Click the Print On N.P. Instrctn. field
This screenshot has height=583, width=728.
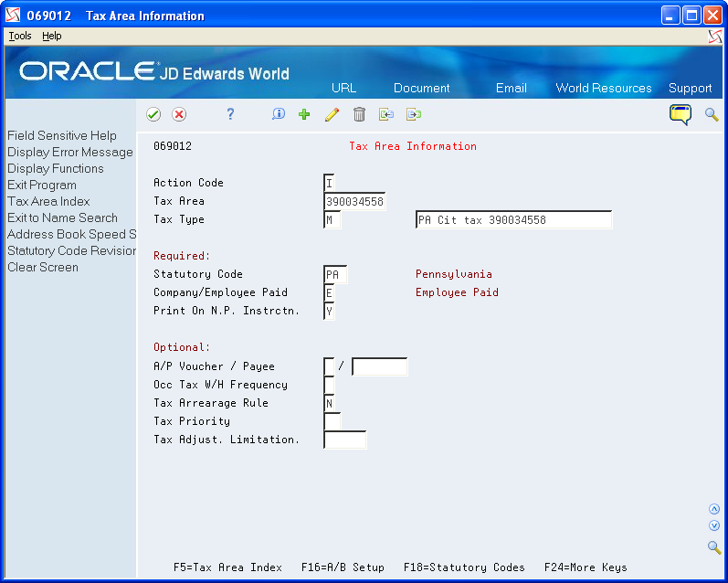pos(329,311)
